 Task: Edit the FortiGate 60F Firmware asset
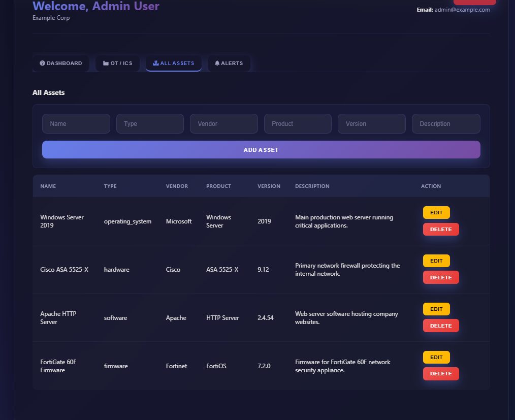(x=436, y=357)
